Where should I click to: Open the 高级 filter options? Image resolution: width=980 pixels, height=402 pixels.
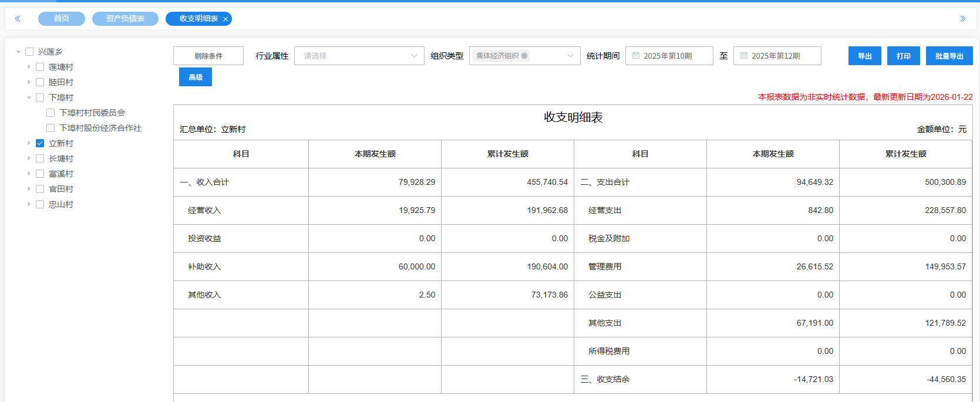tap(196, 77)
